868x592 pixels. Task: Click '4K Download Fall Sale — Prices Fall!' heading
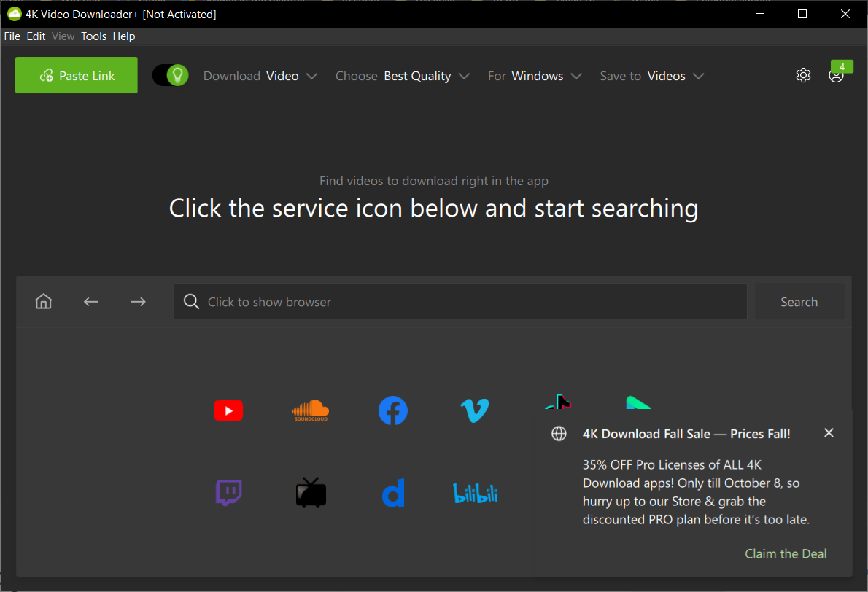click(x=686, y=434)
